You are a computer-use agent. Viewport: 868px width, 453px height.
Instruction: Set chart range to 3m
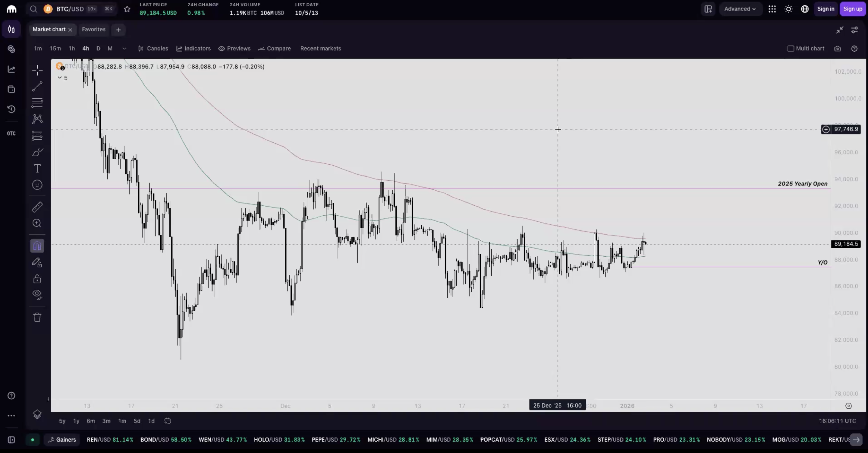pos(106,421)
